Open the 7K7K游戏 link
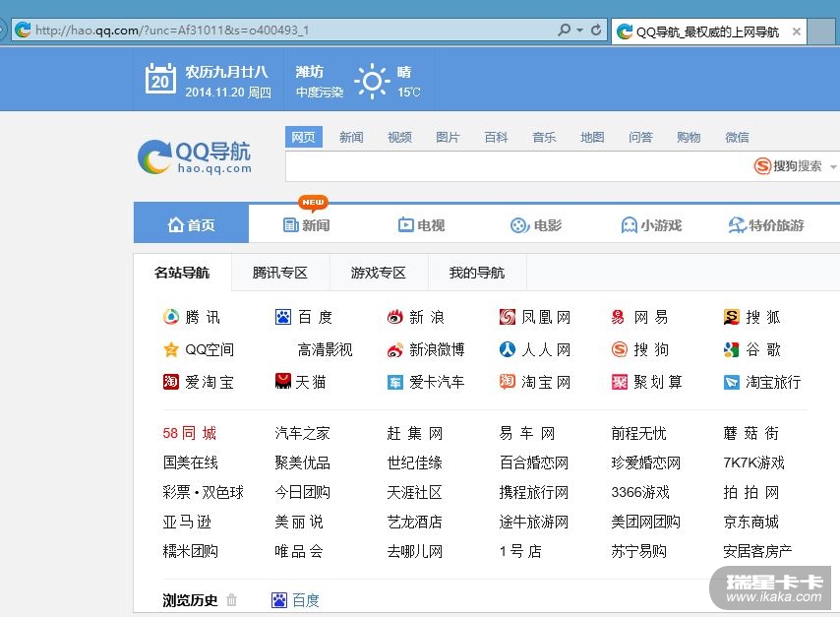The height and width of the screenshot is (617, 840). 753,463
